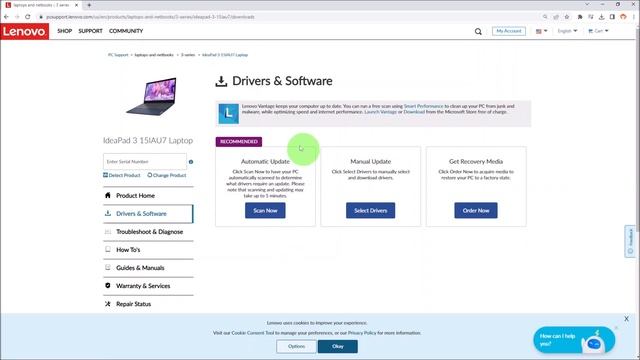
Task: Click the serial number info icon
Action: coord(191,162)
